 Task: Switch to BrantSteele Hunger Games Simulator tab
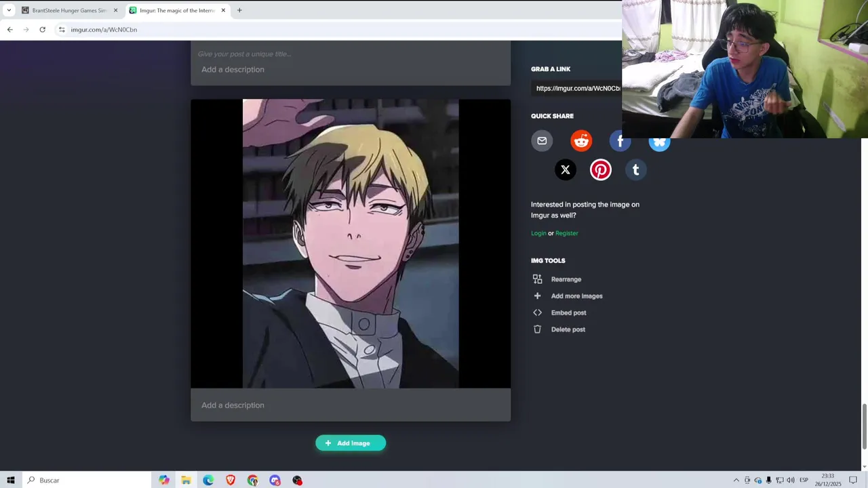click(69, 10)
